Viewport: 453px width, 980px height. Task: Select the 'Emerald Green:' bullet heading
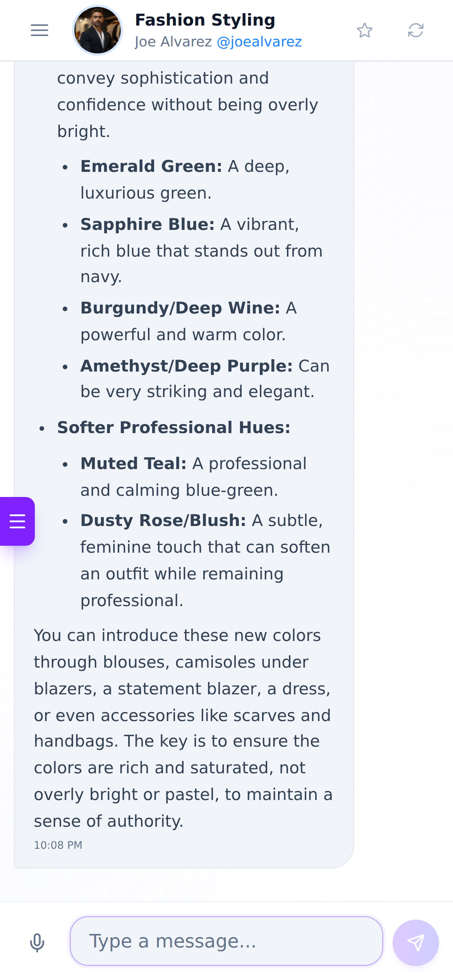click(151, 166)
